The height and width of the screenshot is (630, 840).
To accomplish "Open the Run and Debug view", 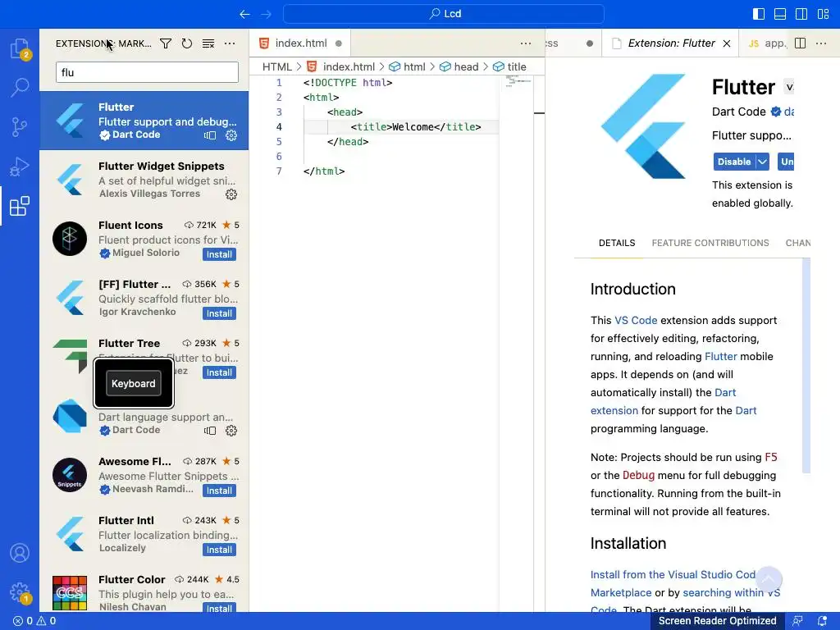I will click(x=20, y=167).
